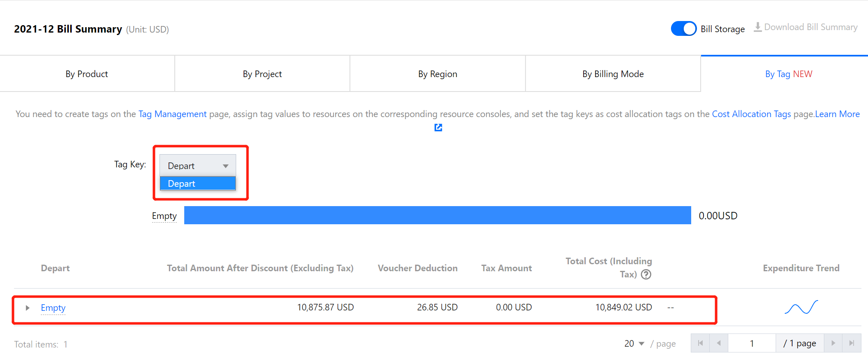The height and width of the screenshot is (364, 868).
Task: Switch to the By Billing Mode tab
Action: click(x=613, y=74)
